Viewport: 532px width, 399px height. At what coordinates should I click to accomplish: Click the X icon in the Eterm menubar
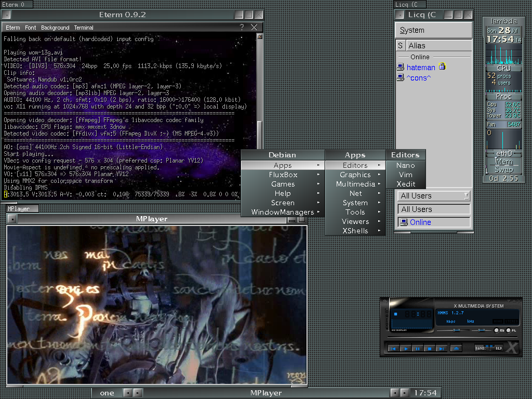254,27
